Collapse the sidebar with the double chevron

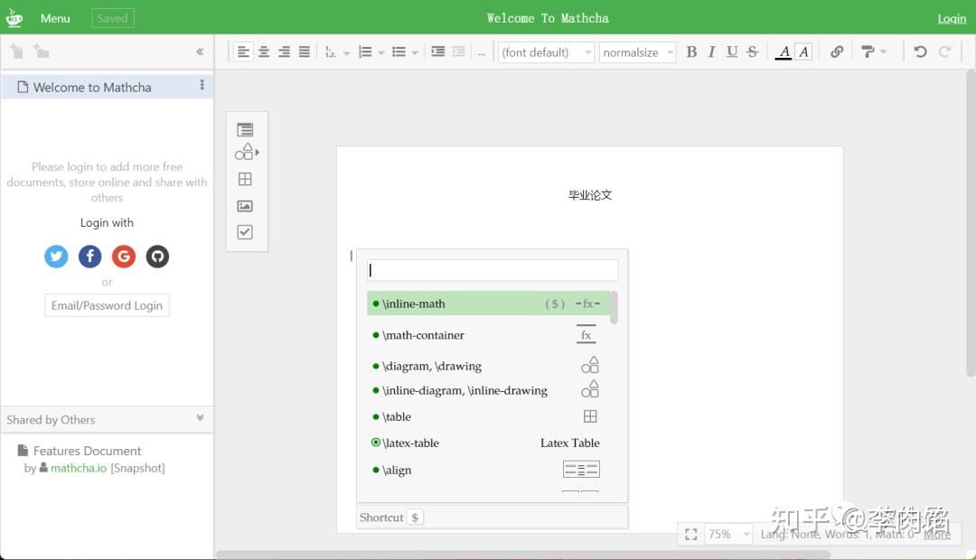point(200,51)
